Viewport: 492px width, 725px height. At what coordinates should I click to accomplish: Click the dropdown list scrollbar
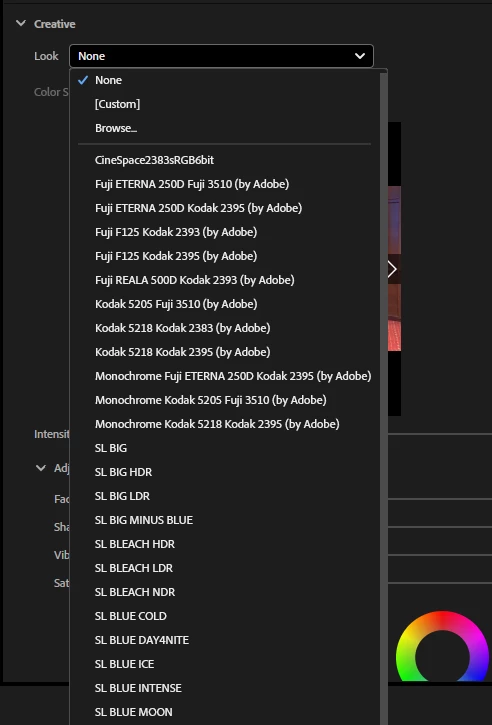383,398
